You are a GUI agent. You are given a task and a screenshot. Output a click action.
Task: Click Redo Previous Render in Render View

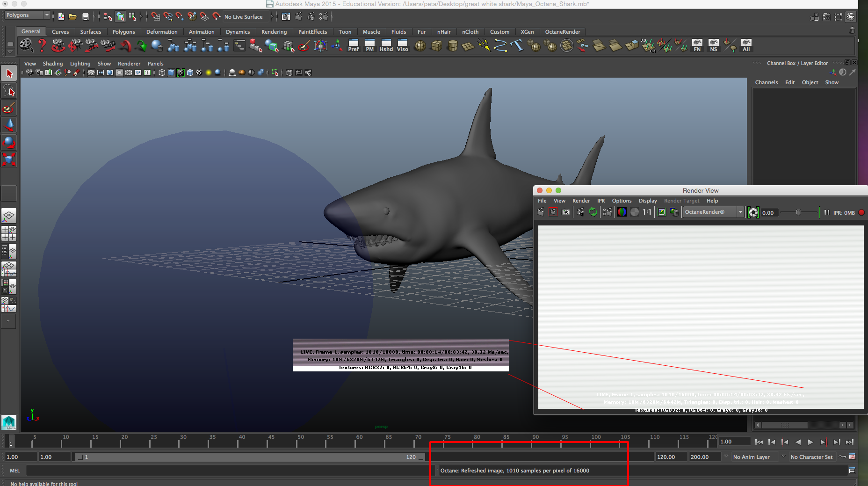(541, 212)
